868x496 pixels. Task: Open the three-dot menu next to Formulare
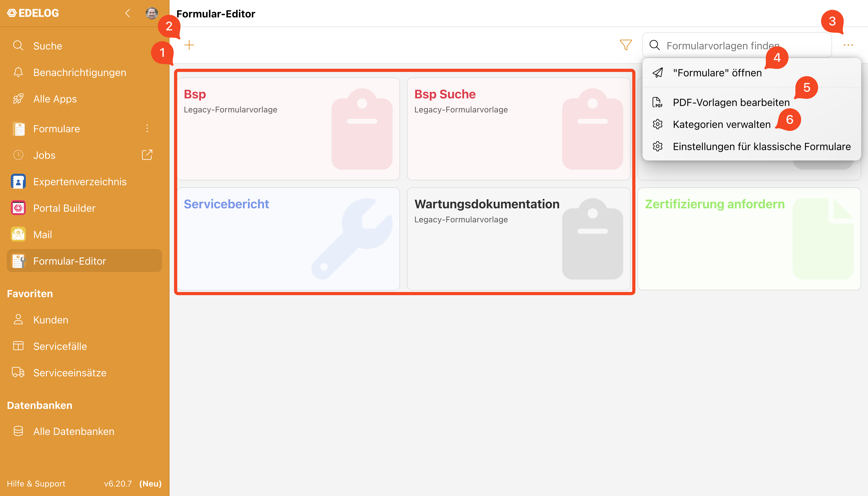click(147, 128)
